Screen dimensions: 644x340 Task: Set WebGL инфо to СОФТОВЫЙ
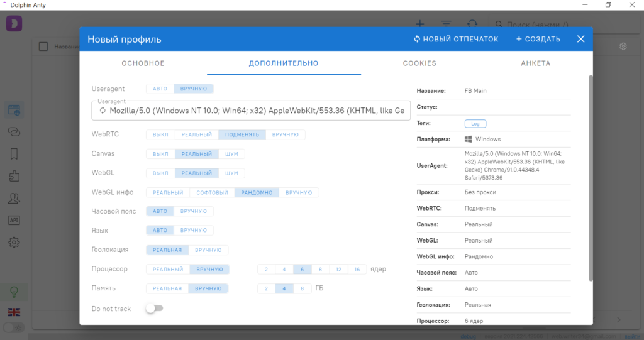[212, 192]
